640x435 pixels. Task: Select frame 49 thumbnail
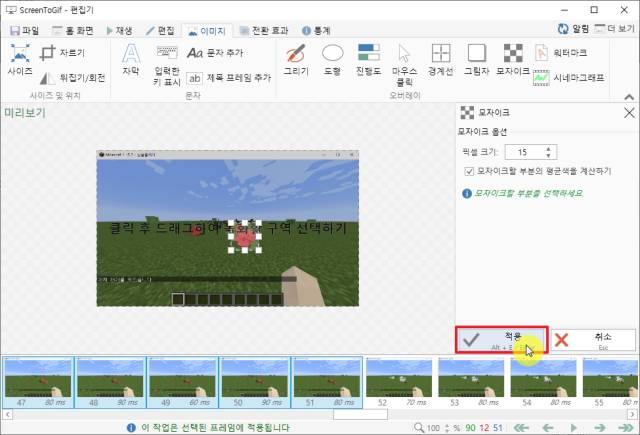click(x=182, y=382)
